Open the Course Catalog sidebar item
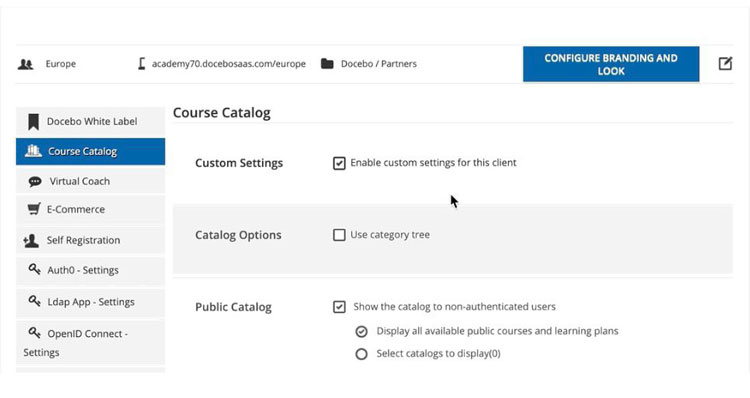 pyautogui.click(x=90, y=151)
